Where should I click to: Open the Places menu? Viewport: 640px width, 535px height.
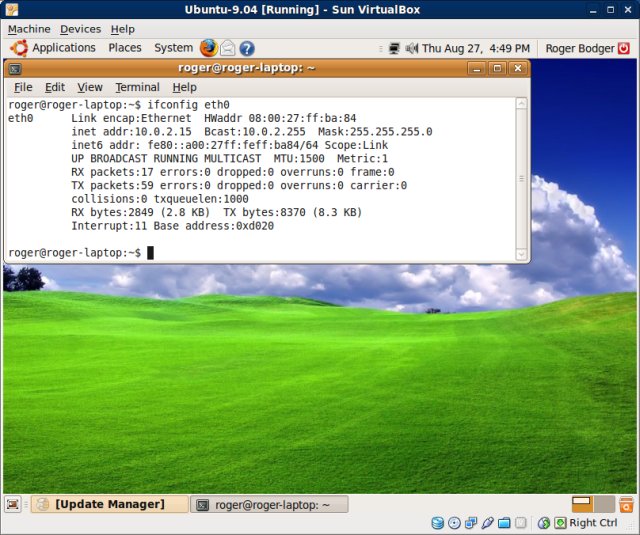pos(125,48)
